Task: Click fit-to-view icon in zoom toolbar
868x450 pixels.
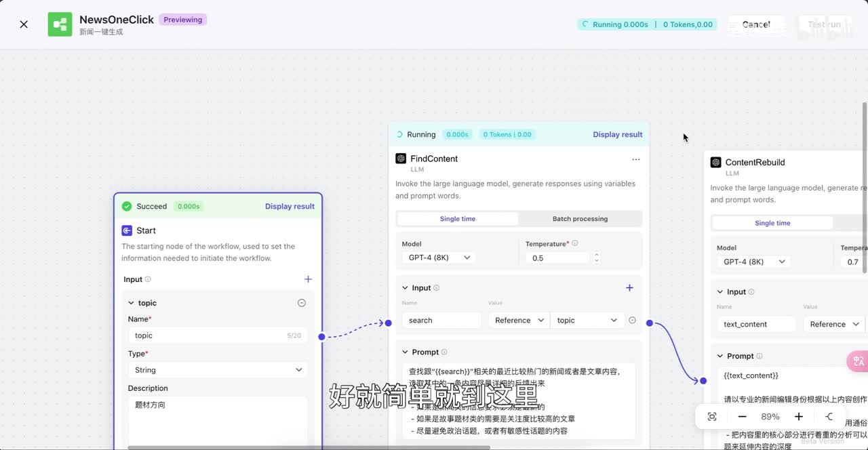Action: click(x=712, y=417)
